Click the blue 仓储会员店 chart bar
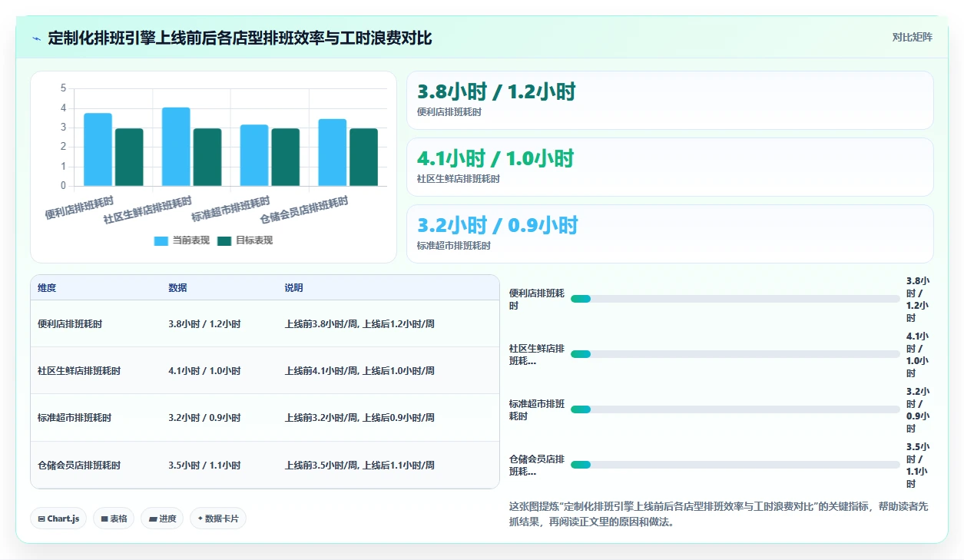The height and width of the screenshot is (560, 964). (x=332, y=153)
